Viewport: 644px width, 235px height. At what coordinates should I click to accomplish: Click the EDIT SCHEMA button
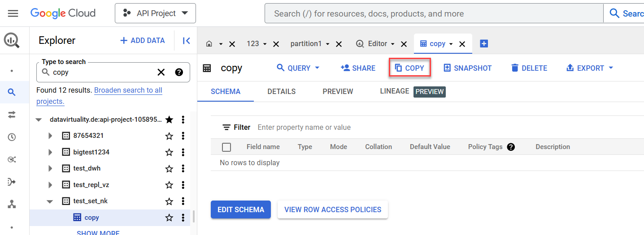(240, 209)
